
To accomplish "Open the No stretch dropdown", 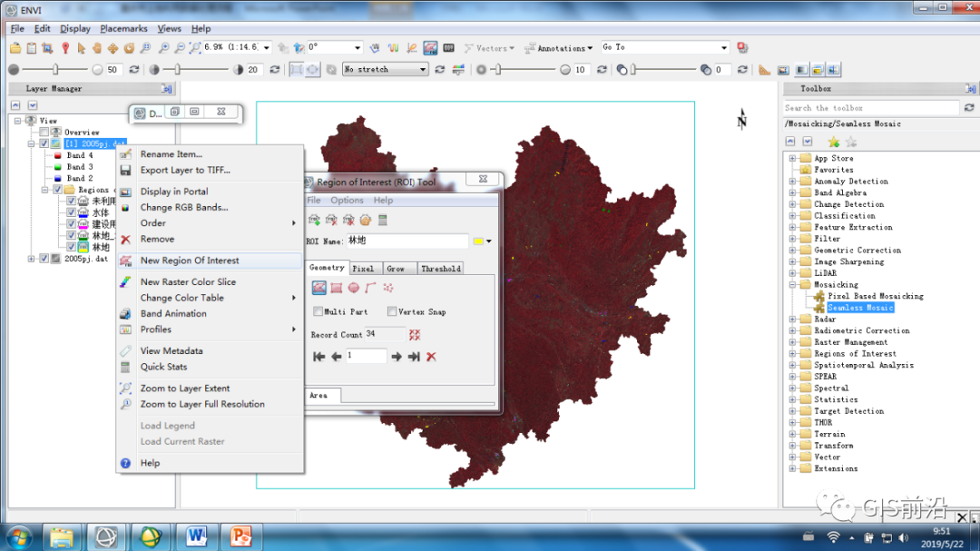I will [423, 69].
